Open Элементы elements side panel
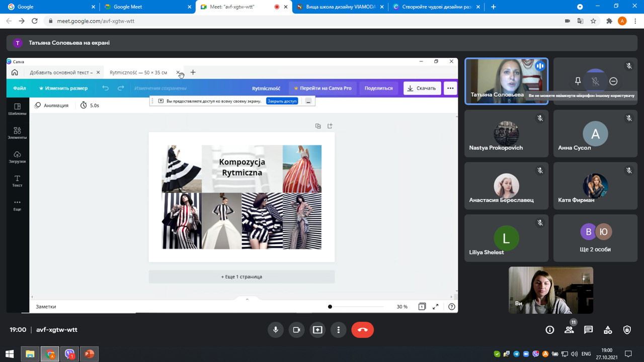This screenshot has width=644, height=362. coord(17,133)
